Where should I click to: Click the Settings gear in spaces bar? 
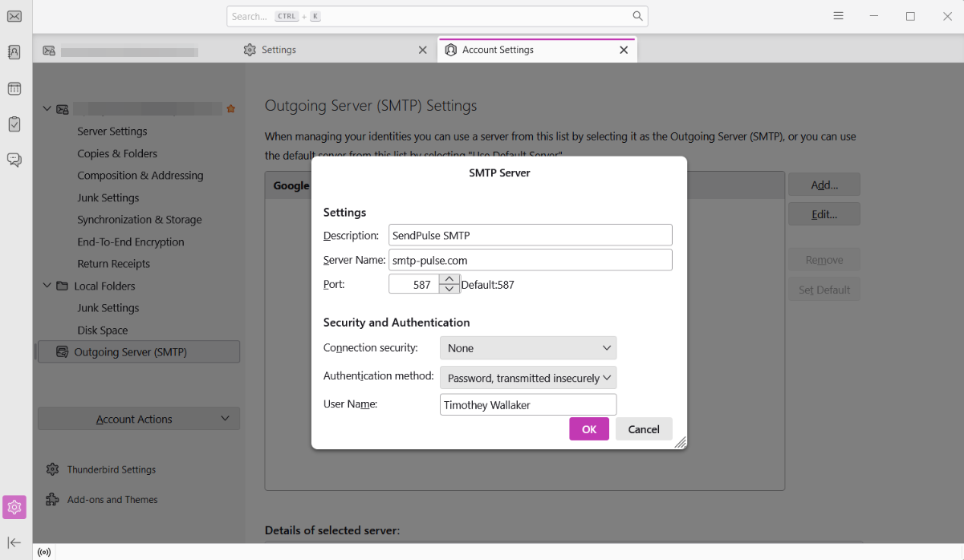(x=14, y=507)
